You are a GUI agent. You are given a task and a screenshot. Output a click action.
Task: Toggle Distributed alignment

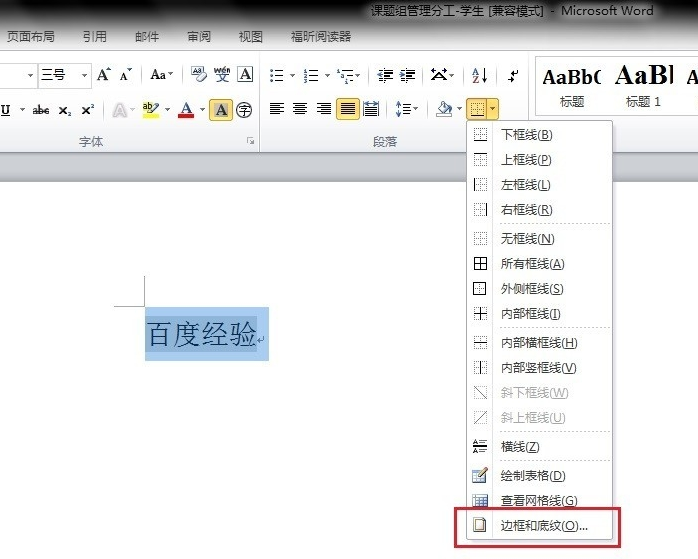[x=371, y=109]
